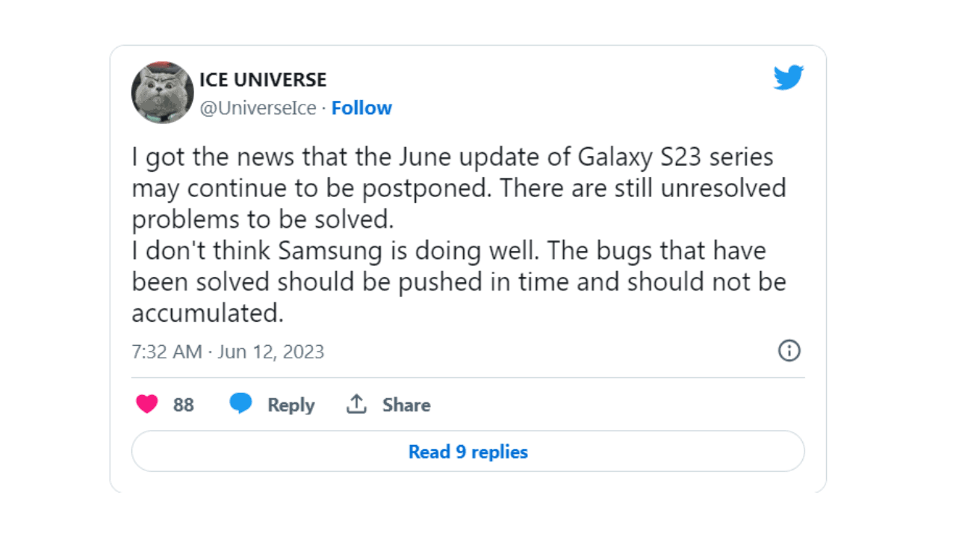The height and width of the screenshot is (560, 956).
Task: Like the tweet with the heart icon
Action: pyautogui.click(x=147, y=405)
